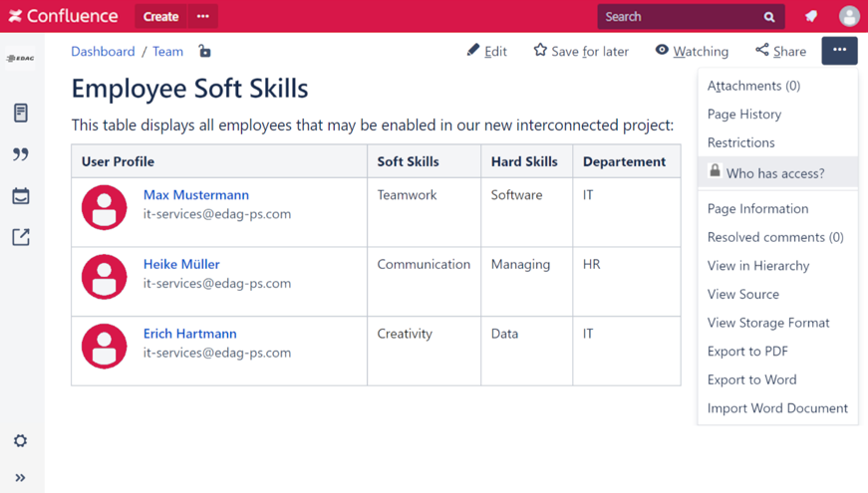This screenshot has width=868, height=493.
Task: Click the Create button
Action: (x=160, y=17)
